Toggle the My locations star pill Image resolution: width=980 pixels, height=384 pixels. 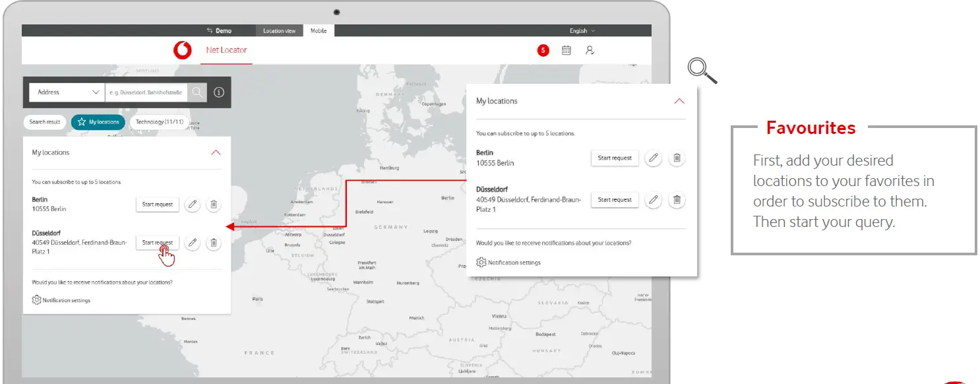(98, 122)
